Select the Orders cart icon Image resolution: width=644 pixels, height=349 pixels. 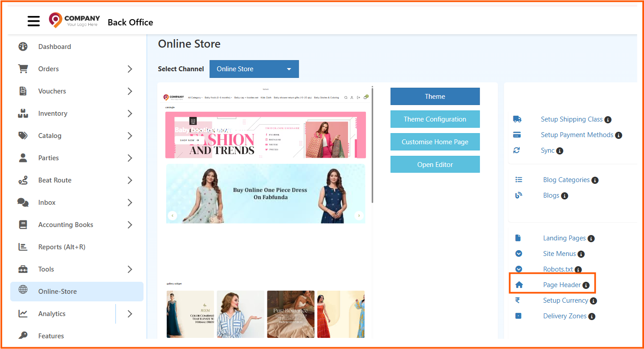click(23, 69)
